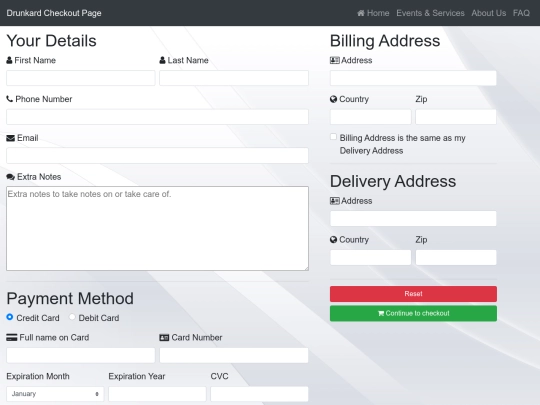Click the red Reset button
Image resolution: width=540 pixels, height=405 pixels.
click(x=413, y=294)
